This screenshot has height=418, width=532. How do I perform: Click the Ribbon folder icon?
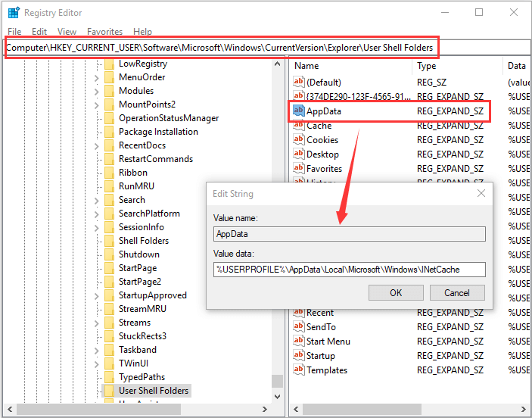click(109, 173)
